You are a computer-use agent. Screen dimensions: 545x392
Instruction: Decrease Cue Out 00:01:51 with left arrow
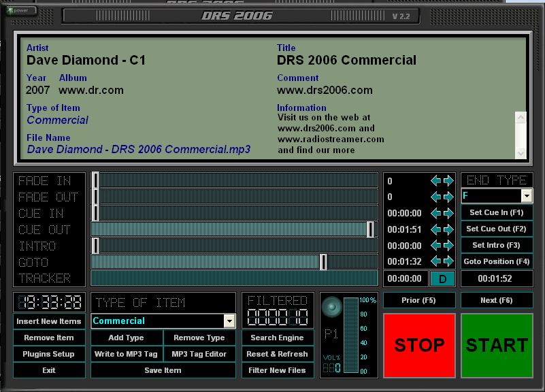pyautogui.click(x=435, y=229)
